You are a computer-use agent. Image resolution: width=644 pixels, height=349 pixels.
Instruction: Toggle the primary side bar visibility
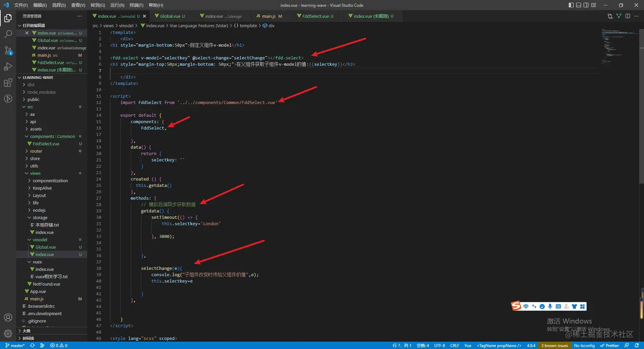click(x=571, y=5)
